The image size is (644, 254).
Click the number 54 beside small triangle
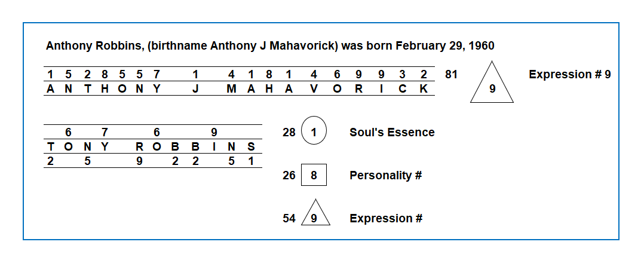[x=289, y=219]
